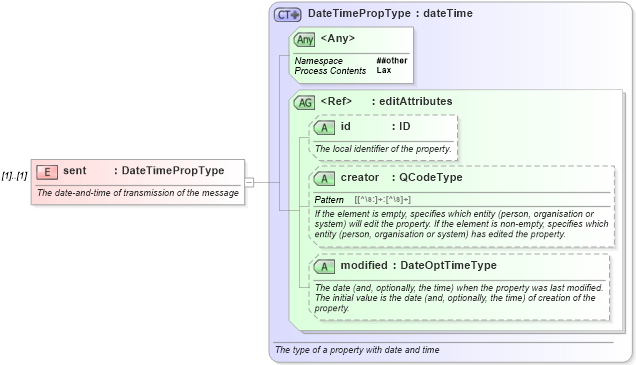Select the Namespace property label
Image resolution: width=636 pixels, height=365 pixels.
(318, 61)
